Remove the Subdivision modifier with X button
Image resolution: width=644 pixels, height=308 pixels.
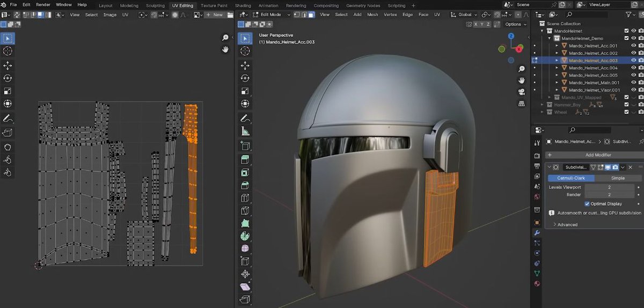pyautogui.click(x=630, y=167)
